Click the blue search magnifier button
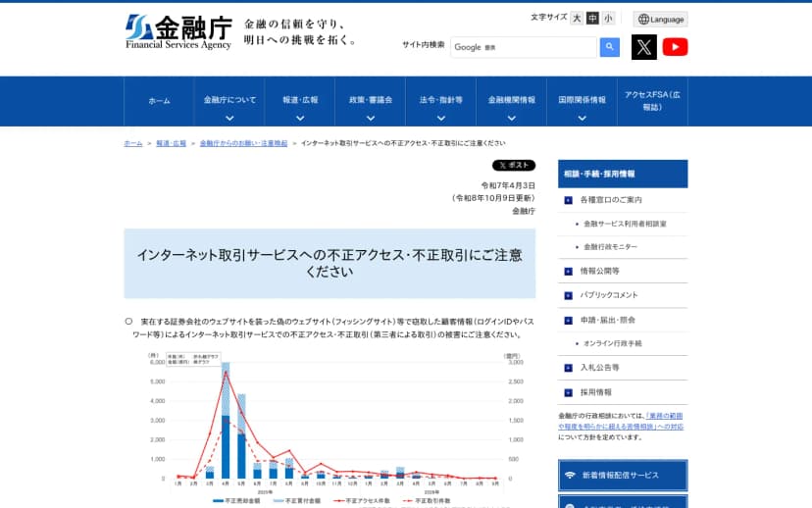This screenshot has height=508, width=812. 610,47
